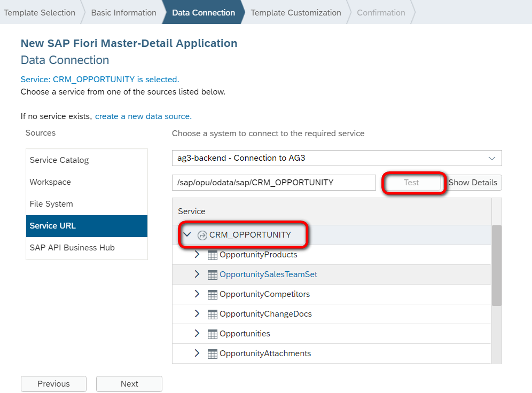Expand the OpportunityChangeDocs entity set
The width and height of the screenshot is (532, 393).
(x=197, y=313)
